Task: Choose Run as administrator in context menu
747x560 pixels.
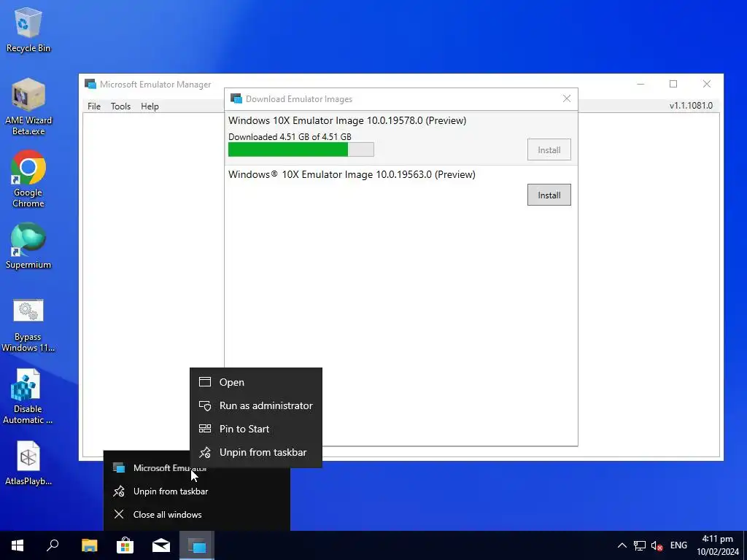Action: pyautogui.click(x=256, y=405)
